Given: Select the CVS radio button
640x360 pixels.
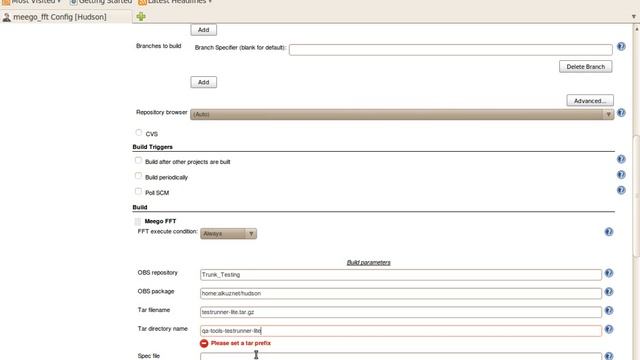Looking at the screenshot, I should coord(139,133).
